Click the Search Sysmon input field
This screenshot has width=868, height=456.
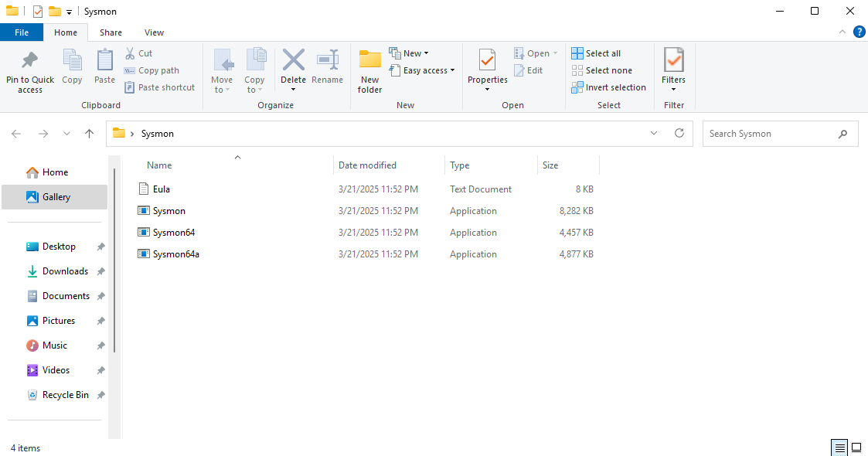point(771,134)
